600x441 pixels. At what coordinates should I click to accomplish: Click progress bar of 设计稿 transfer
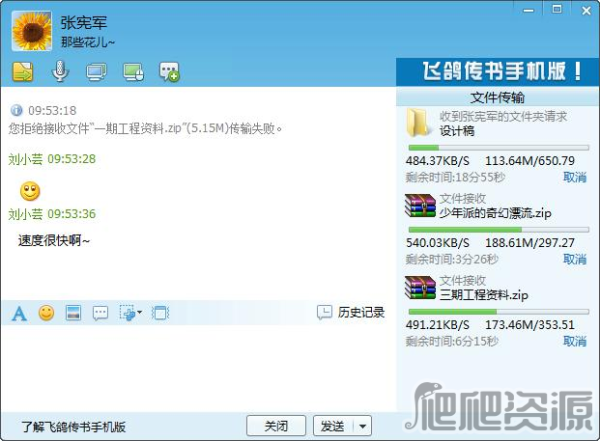(499, 148)
